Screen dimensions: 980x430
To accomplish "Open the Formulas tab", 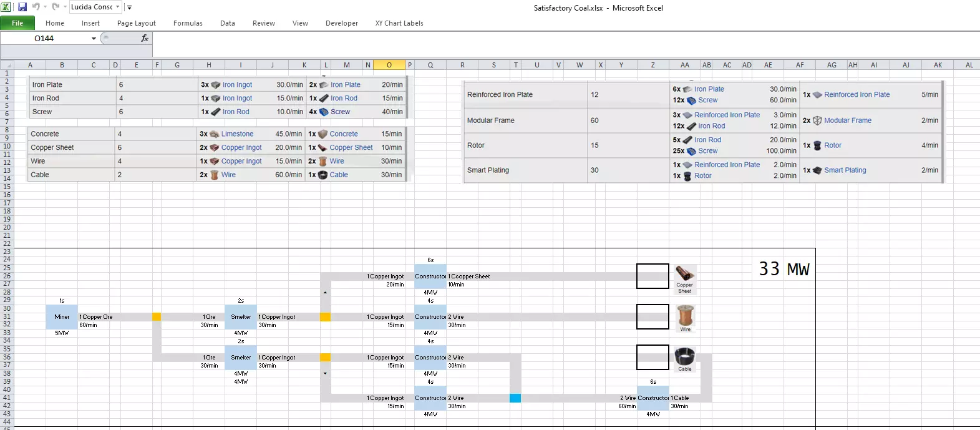I will tap(188, 23).
